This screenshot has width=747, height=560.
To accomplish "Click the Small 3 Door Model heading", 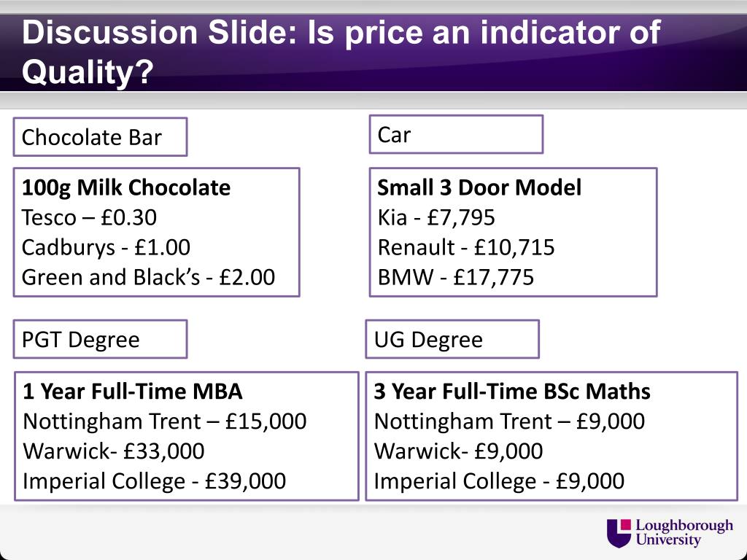I will pos(479,187).
